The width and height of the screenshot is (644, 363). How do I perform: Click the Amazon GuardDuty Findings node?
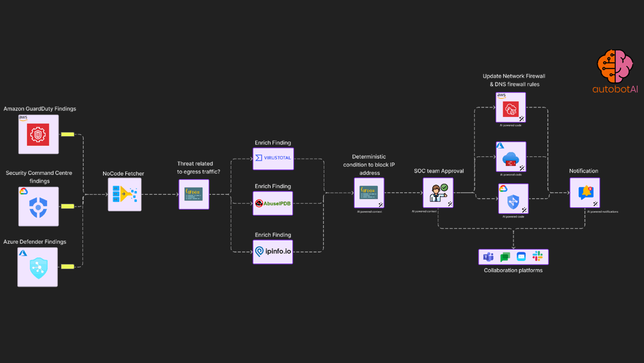[x=38, y=134]
